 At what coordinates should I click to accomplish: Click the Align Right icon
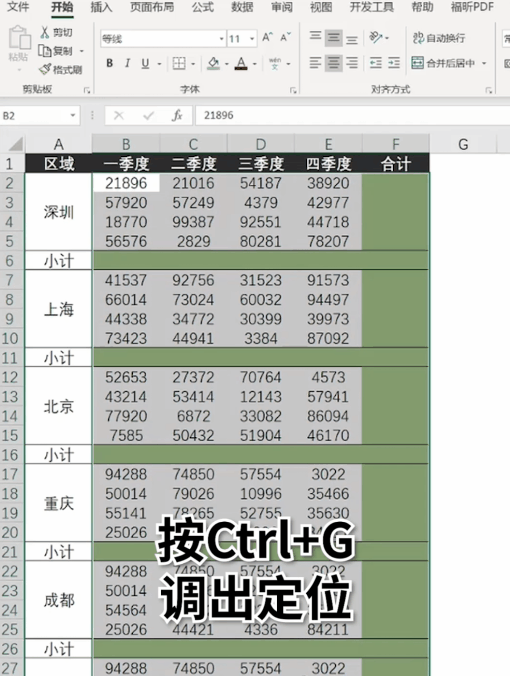pyautogui.click(x=352, y=63)
